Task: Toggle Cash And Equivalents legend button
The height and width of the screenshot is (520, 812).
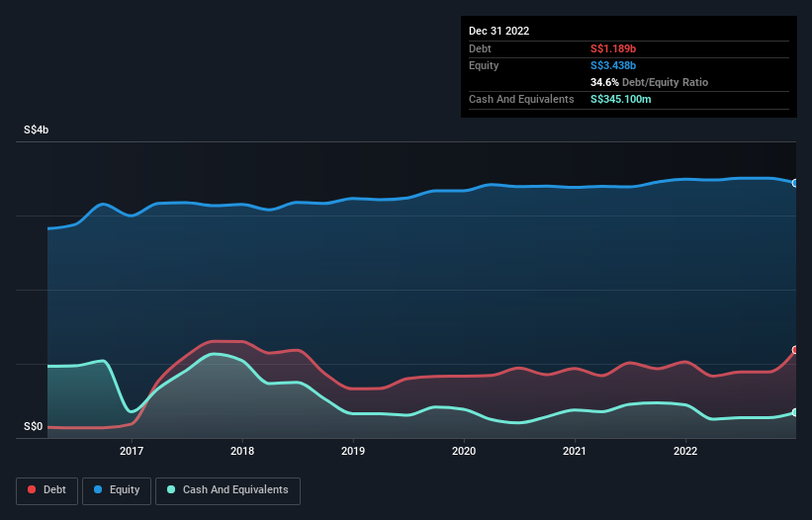Action: pyautogui.click(x=227, y=490)
